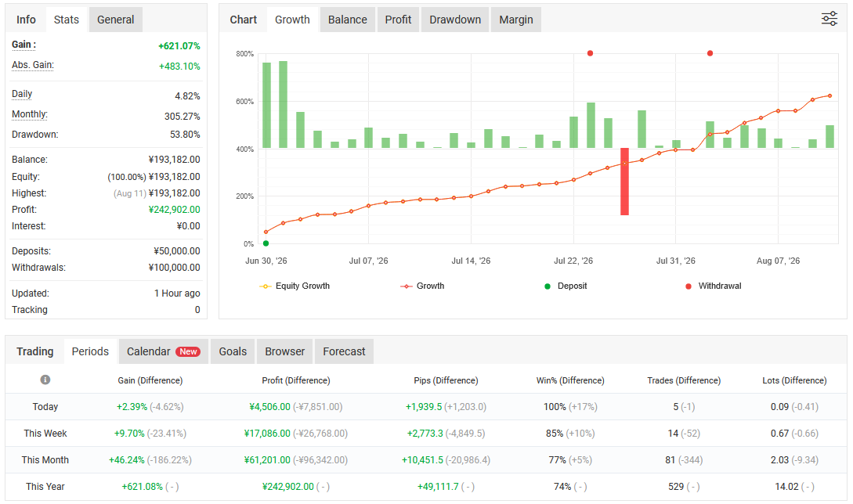853x504 pixels.
Task: Toggle Growth legend series visibility
Action: [423, 286]
